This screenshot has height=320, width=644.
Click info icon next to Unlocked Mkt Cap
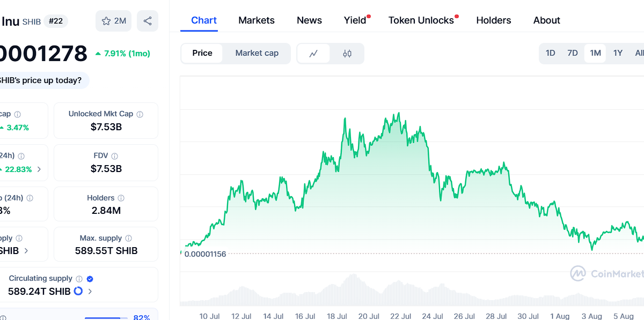[x=140, y=114]
